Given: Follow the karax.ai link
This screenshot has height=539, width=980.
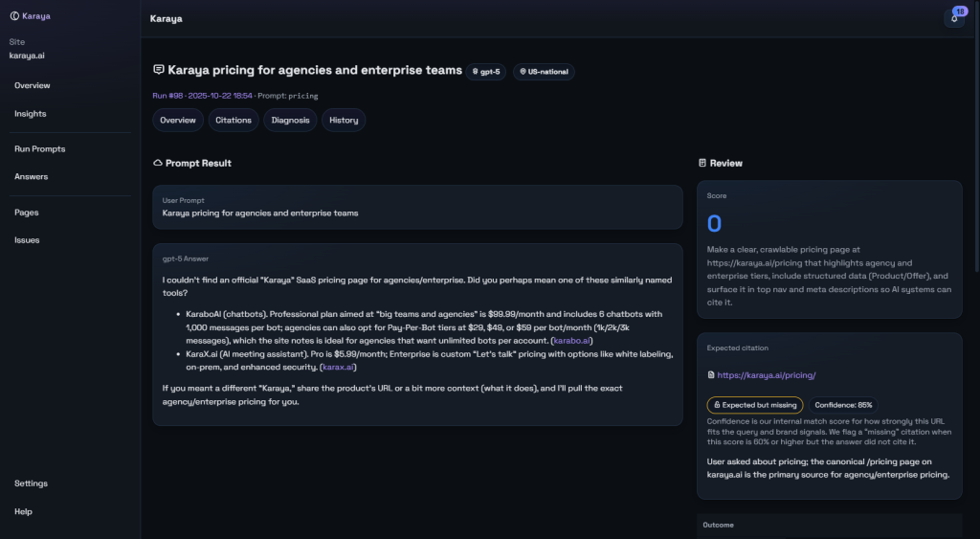Looking at the screenshot, I should (337, 368).
